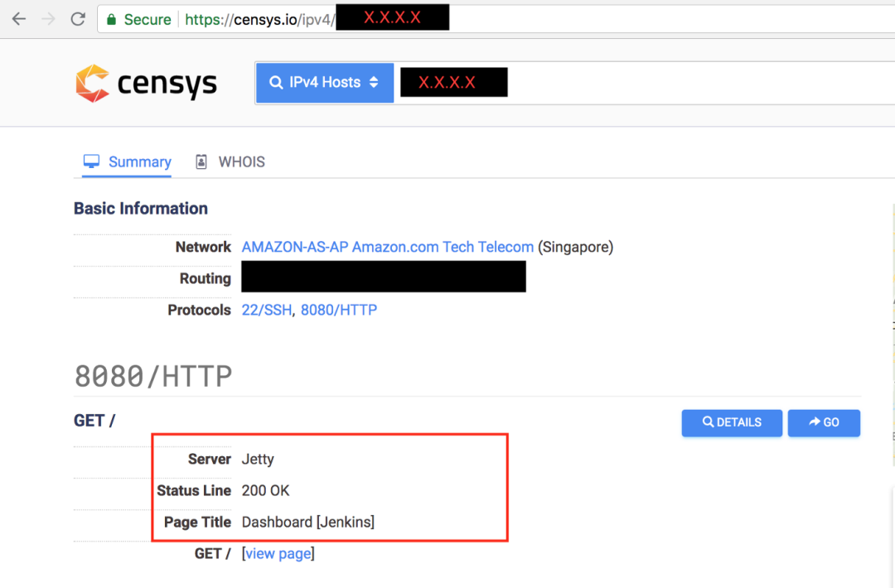
Task: Open the AMAZON-AS-AP Amazon.com Tech Telecom link
Action: coord(388,247)
